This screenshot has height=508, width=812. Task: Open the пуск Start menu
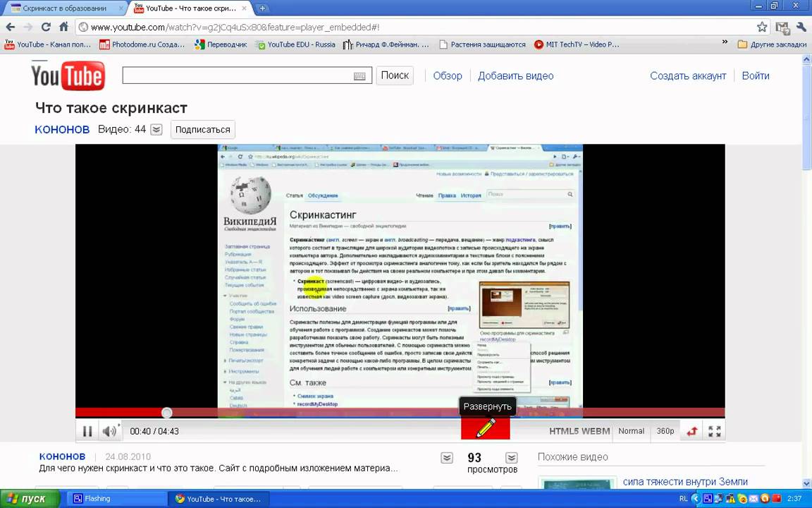tap(30, 499)
